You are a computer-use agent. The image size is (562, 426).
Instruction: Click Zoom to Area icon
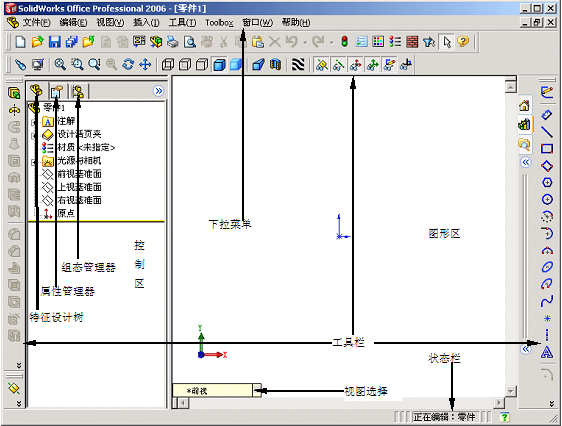coord(77,64)
